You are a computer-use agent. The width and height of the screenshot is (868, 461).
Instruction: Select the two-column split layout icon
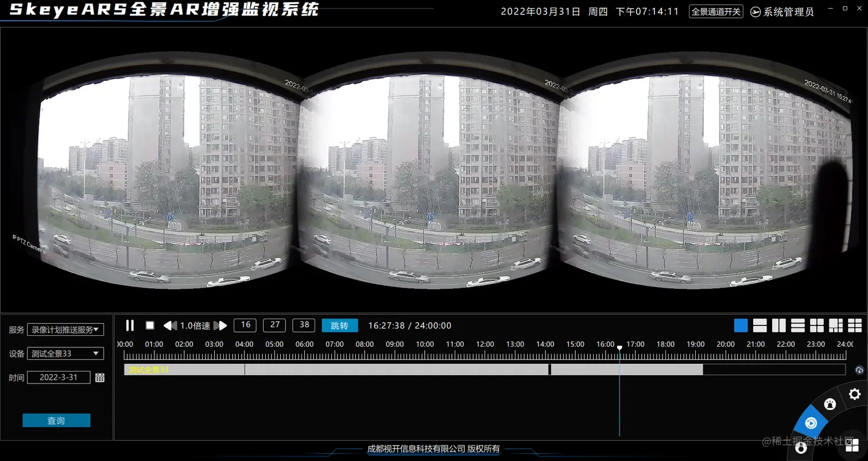[x=778, y=326]
